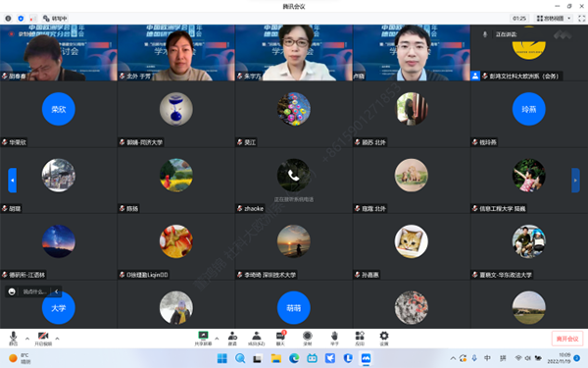
Task: Select the hourglass avatar participant tile
Action: (175, 114)
